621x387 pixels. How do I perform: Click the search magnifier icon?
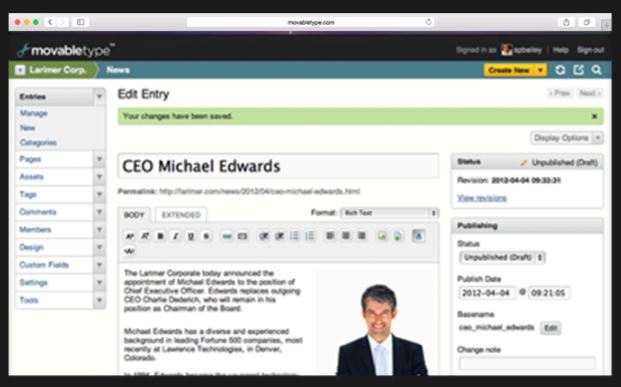click(596, 70)
